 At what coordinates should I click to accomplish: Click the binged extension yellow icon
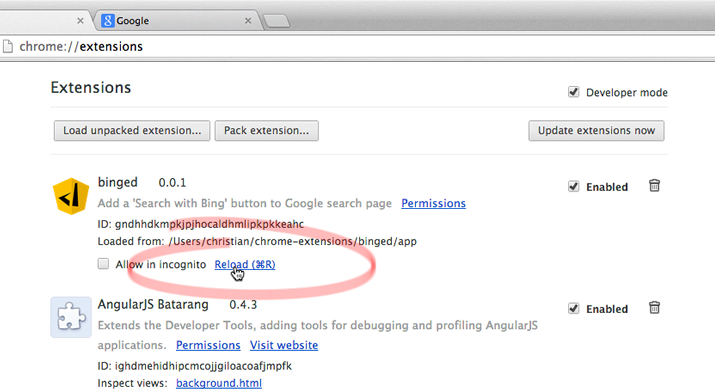tap(71, 196)
